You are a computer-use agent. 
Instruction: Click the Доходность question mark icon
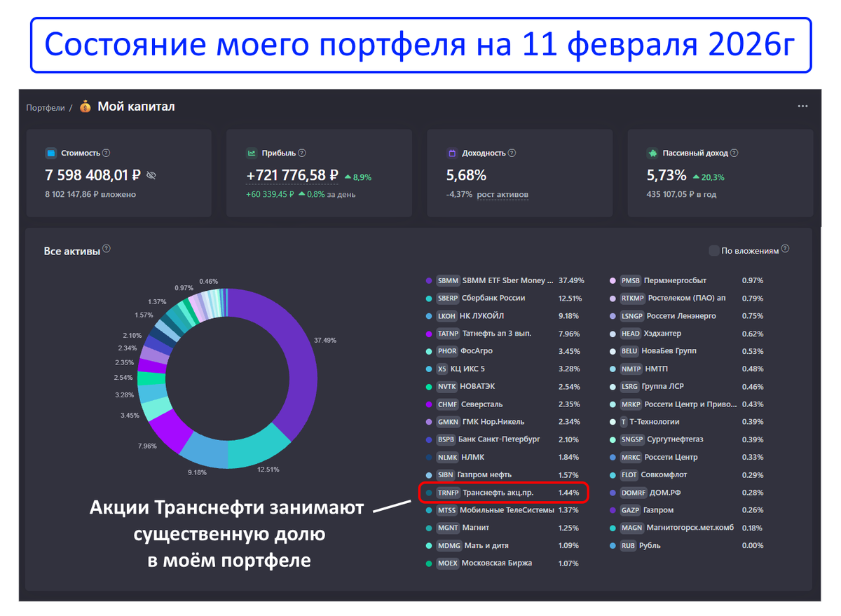512,152
